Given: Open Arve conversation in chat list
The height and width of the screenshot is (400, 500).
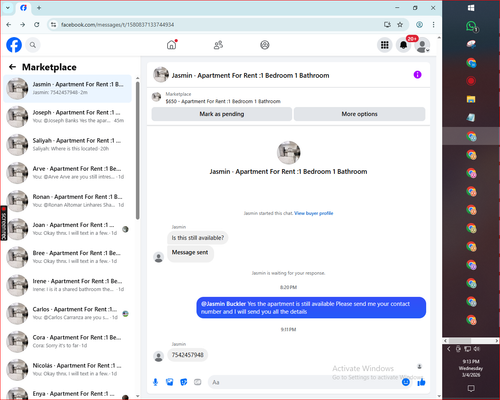Looking at the screenshot, I should click(x=68, y=173).
